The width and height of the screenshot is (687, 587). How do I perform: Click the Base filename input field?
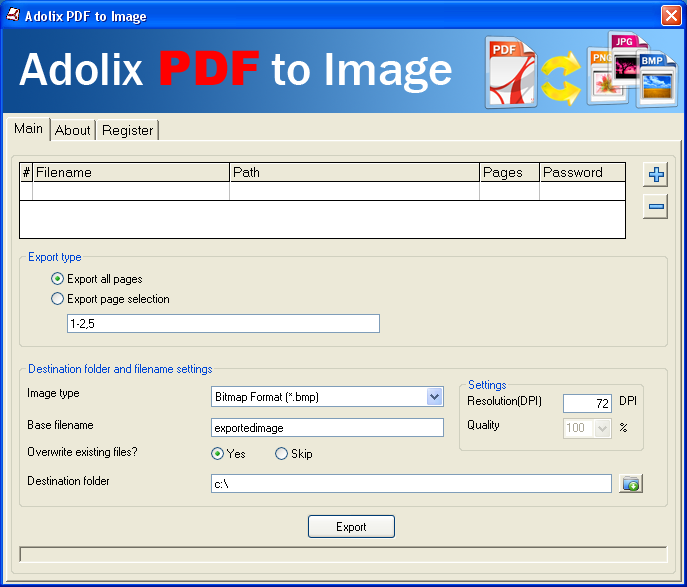(327, 428)
